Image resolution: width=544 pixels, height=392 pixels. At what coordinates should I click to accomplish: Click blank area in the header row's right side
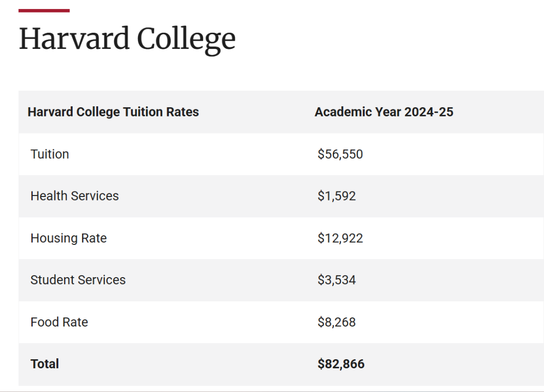pos(500,112)
